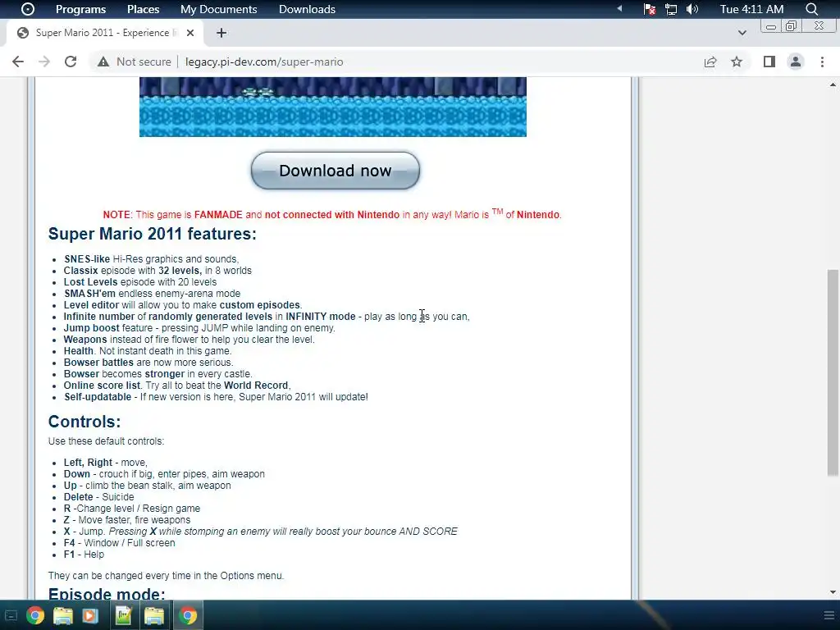Click the address bar URL
The width and height of the screenshot is (840, 630).
[264, 62]
